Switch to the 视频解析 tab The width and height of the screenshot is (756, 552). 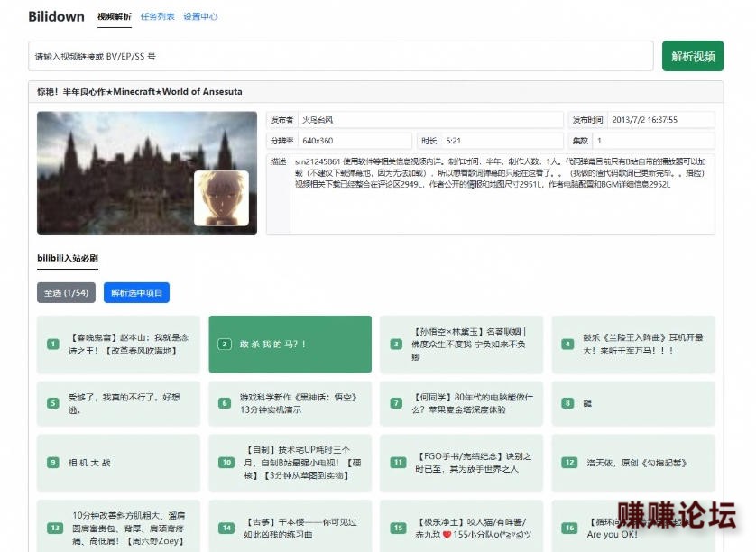click(115, 17)
